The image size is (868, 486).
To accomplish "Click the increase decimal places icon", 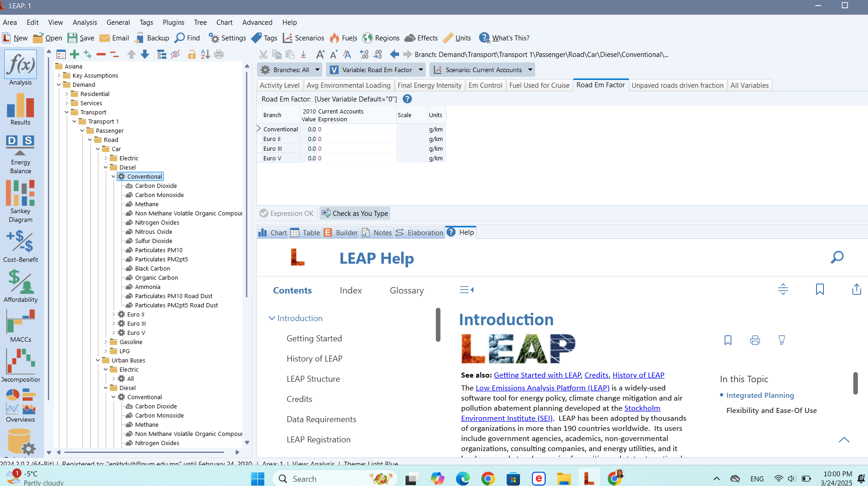I will [x=364, y=54].
